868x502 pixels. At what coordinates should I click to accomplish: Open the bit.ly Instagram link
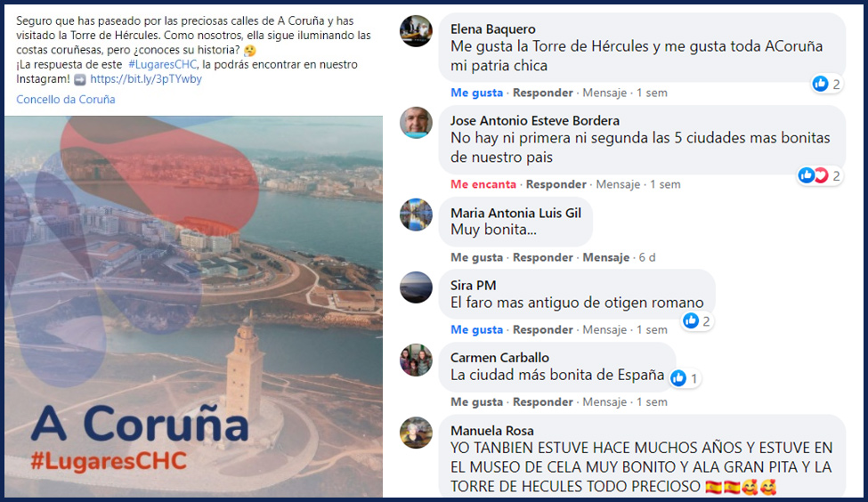tap(146, 79)
